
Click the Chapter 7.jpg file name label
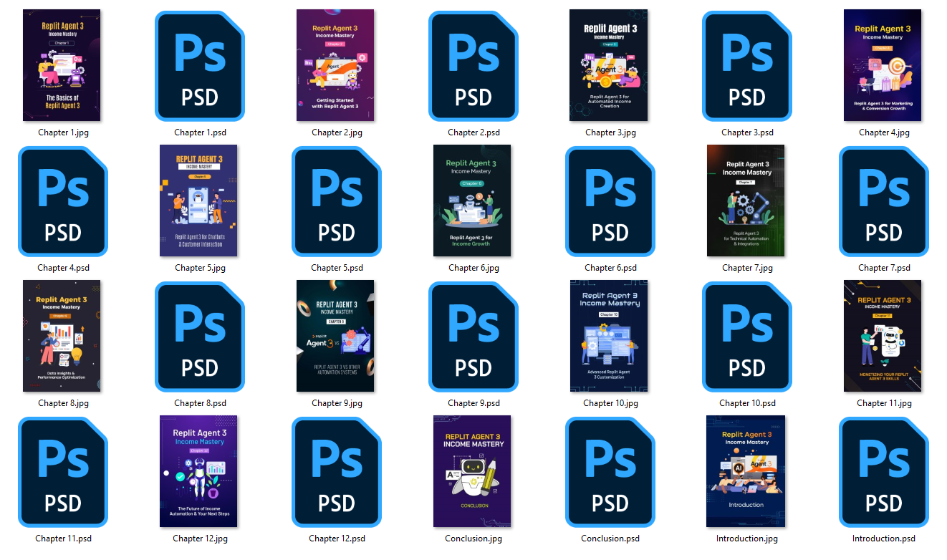coord(747,268)
